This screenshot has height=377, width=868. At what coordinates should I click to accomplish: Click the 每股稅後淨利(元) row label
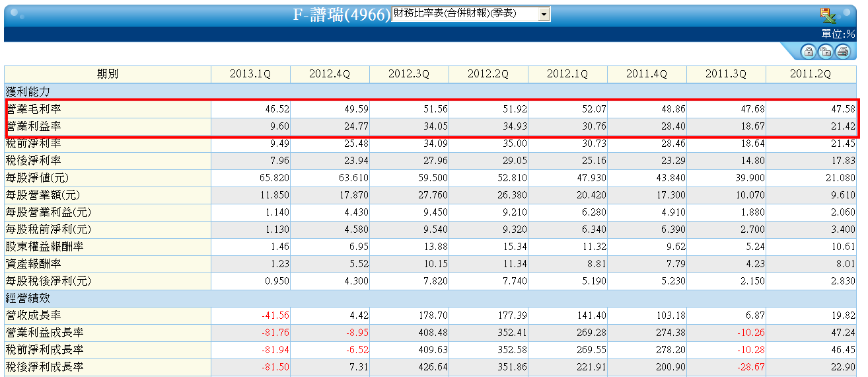tap(48, 280)
